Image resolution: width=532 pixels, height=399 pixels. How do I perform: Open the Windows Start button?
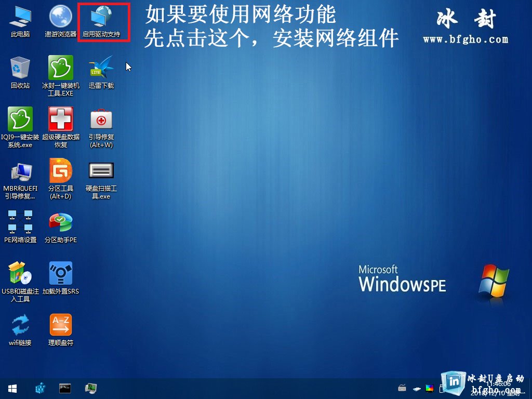tap(12, 389)
